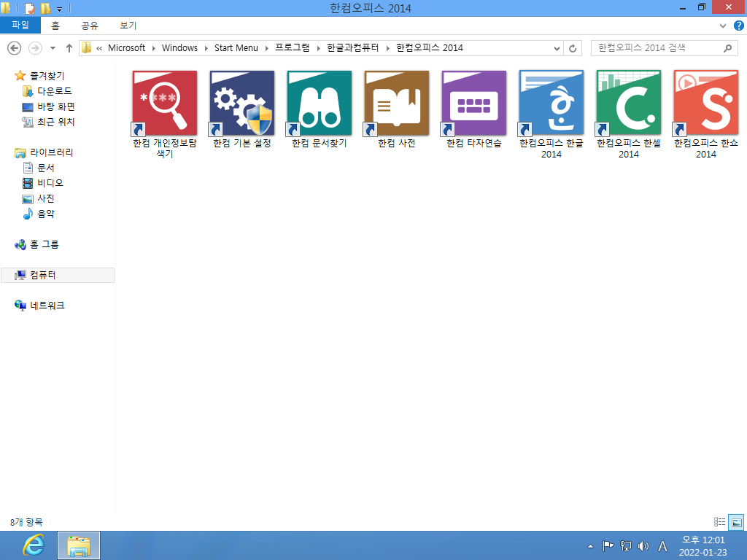Expand arrow after 프로그램 breadcrumb
This screenshot has width=747, height=560.
[x=318, y=48]
